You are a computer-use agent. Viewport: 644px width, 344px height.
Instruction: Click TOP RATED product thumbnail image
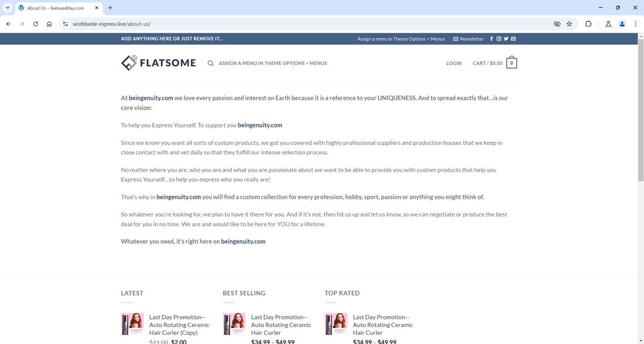(336, 325)
